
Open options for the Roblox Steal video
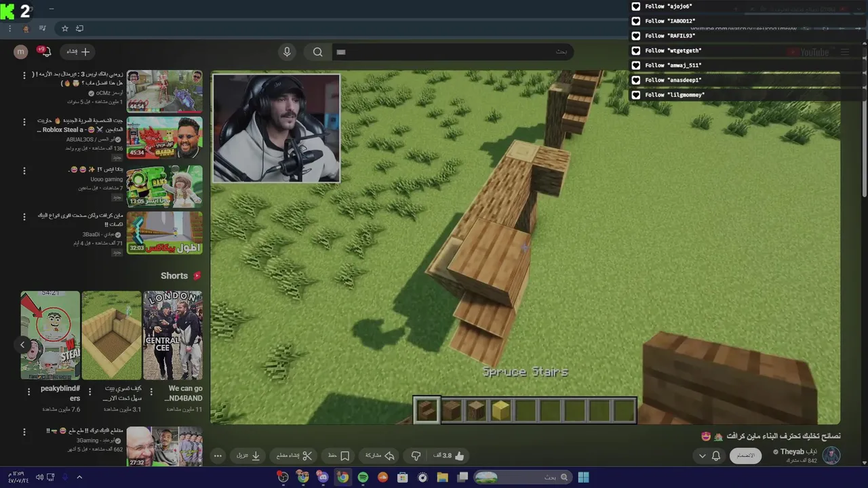click(x=24, y=122)
